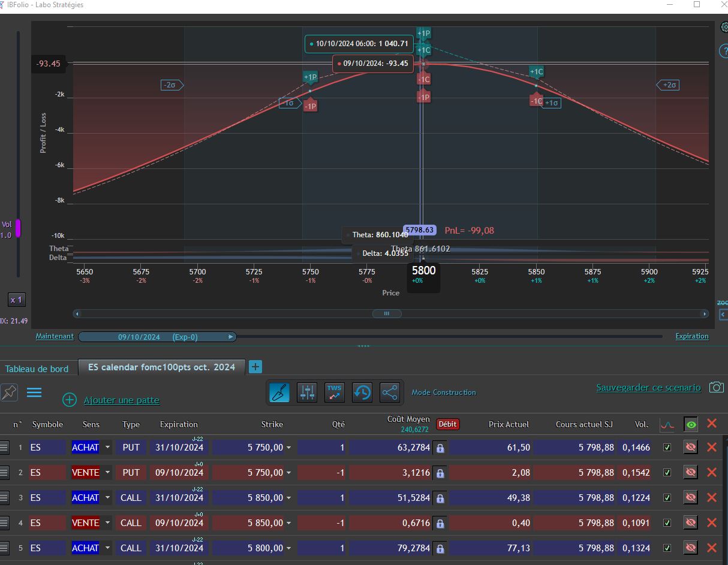Expand the ACHAT dropdown on leg 1
The width and height of the screenshot is (728, 565).
(107, 448)
